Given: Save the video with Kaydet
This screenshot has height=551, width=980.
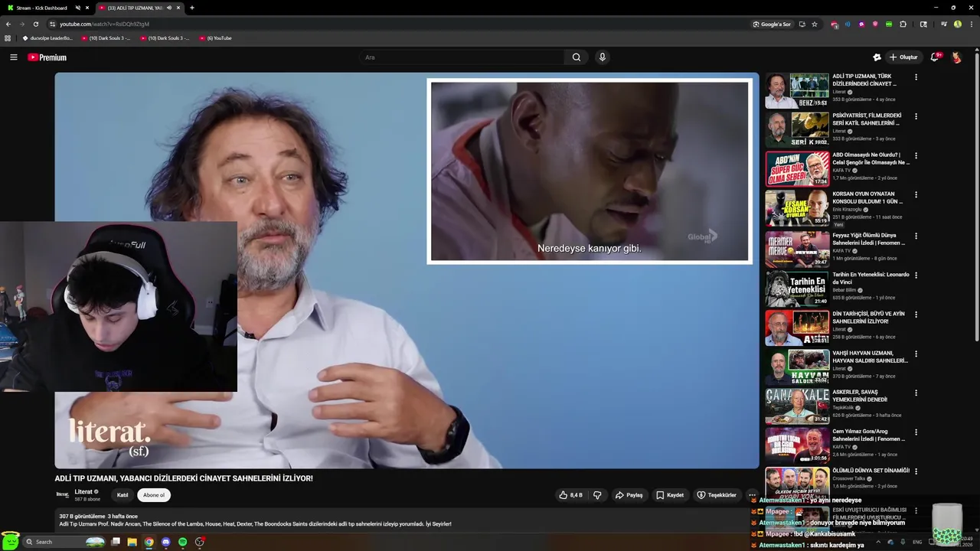Looking at the screenshot, I should coord(670,495).
